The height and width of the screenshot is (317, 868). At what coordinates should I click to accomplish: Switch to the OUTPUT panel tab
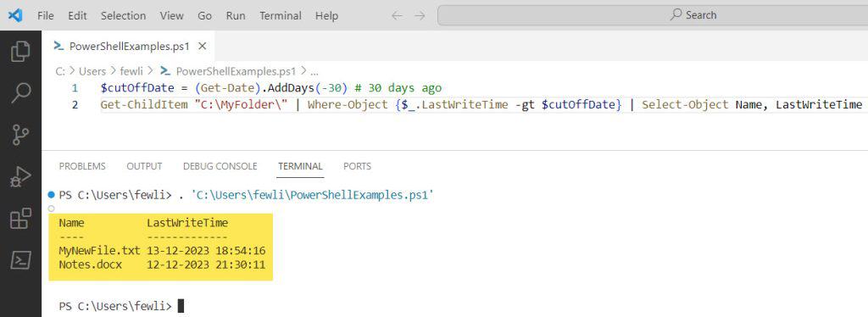pyautogui.click(x=144, y=166)
